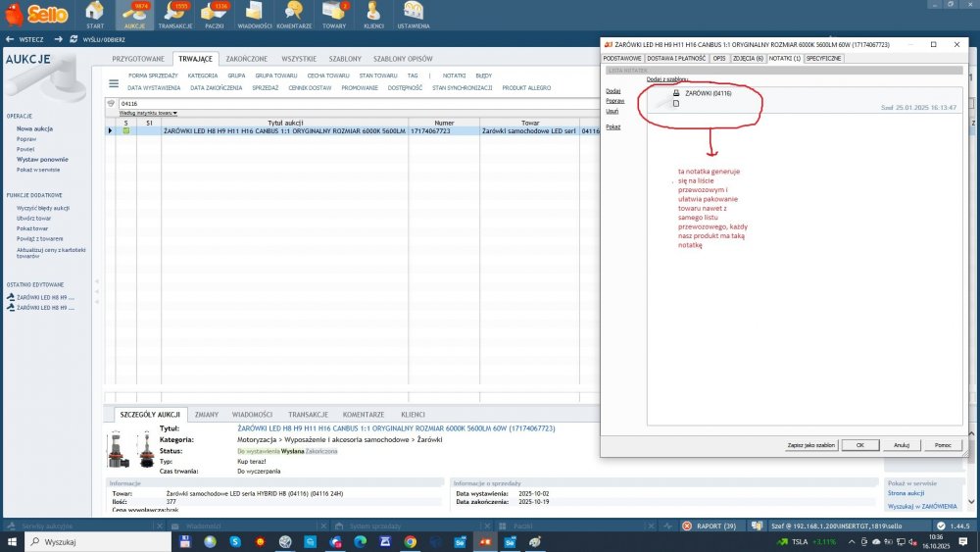The width and height of the screenshot is (980, 552).
Task: Click the search field containing 04116
Action: click(x=357, y=104)
